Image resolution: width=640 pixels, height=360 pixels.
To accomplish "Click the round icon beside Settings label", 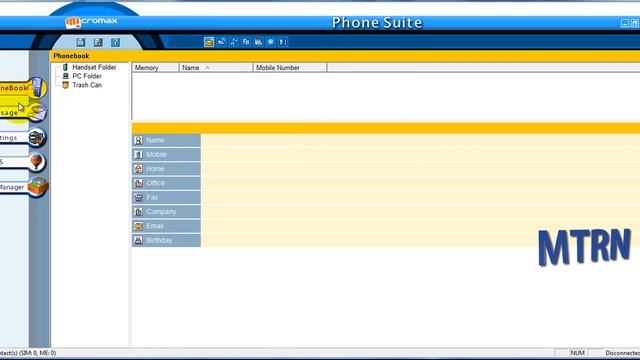I will pyautogui.click(x=37, y=138).
